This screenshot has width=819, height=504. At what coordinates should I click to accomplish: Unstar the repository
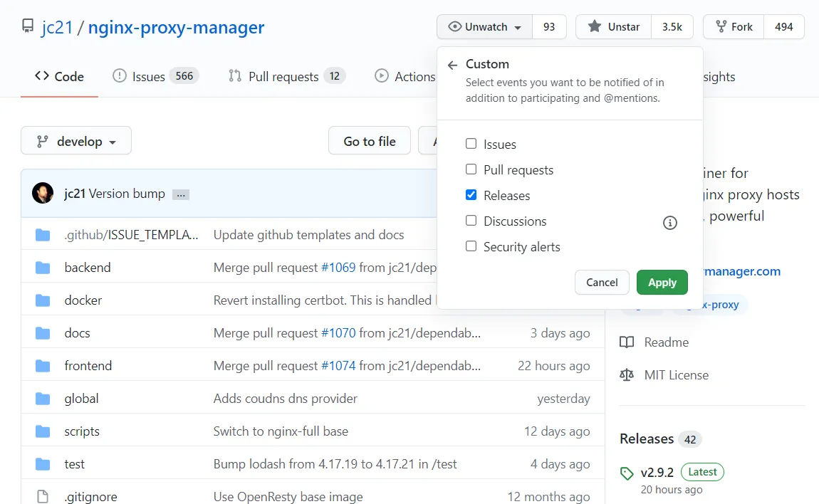point(614,26)
